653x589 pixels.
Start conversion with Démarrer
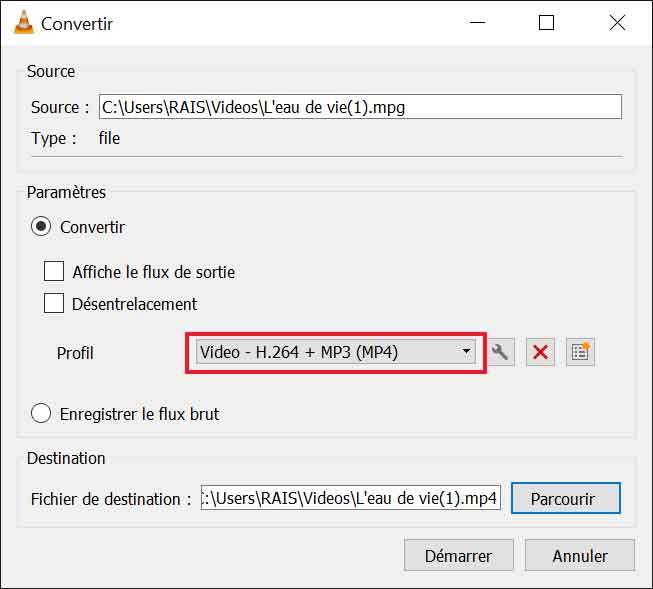coord(459,555)
